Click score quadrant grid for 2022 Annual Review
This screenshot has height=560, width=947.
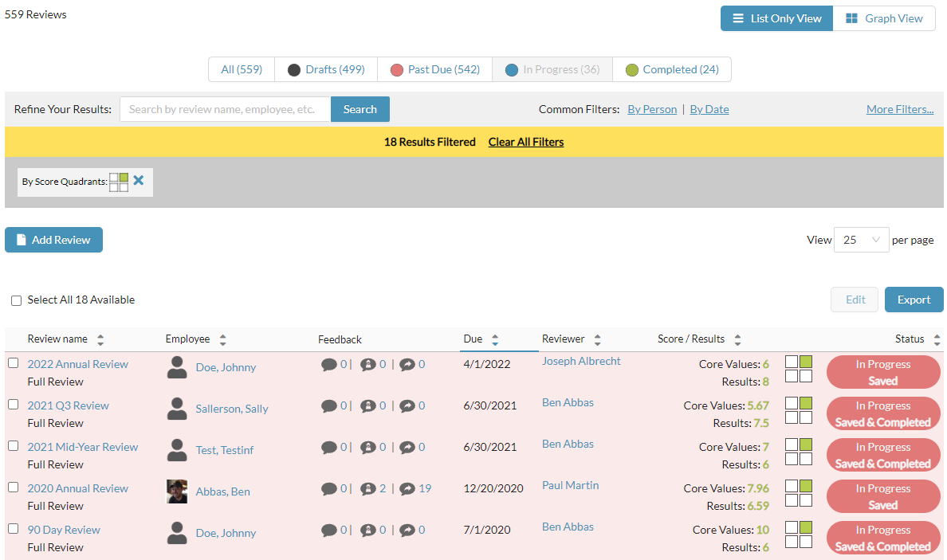(799, 370)
